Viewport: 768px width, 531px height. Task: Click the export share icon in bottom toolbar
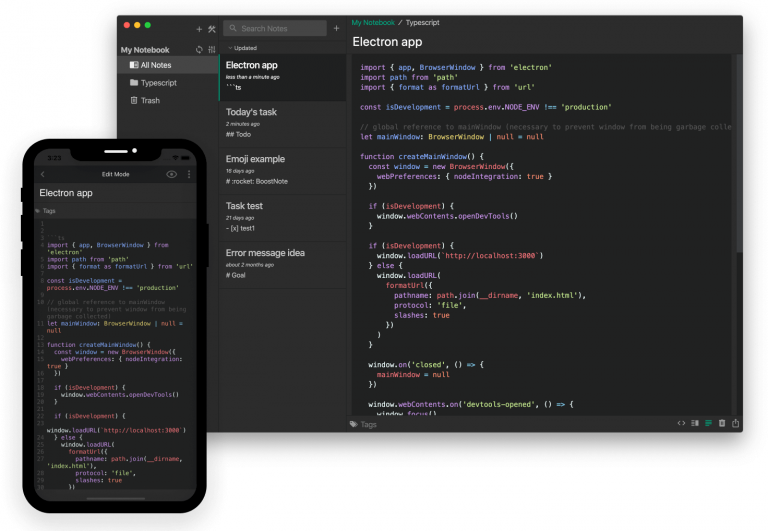(736, 423)
